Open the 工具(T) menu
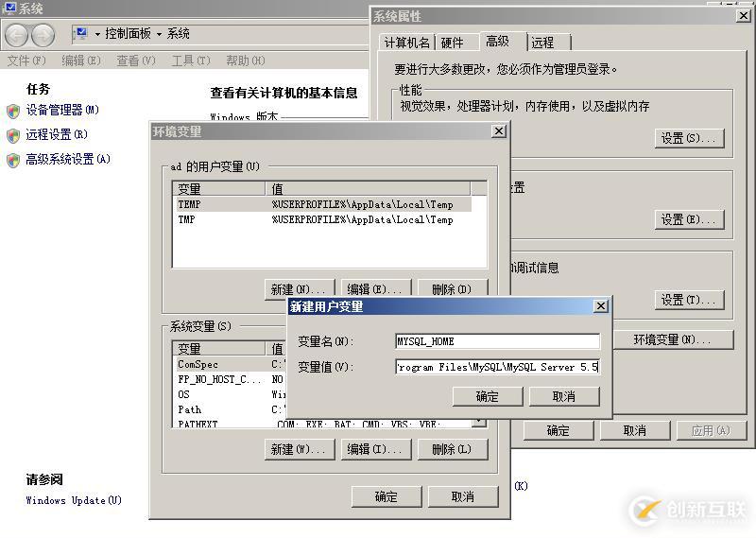 pyautogui.click(x=190, y=61)
